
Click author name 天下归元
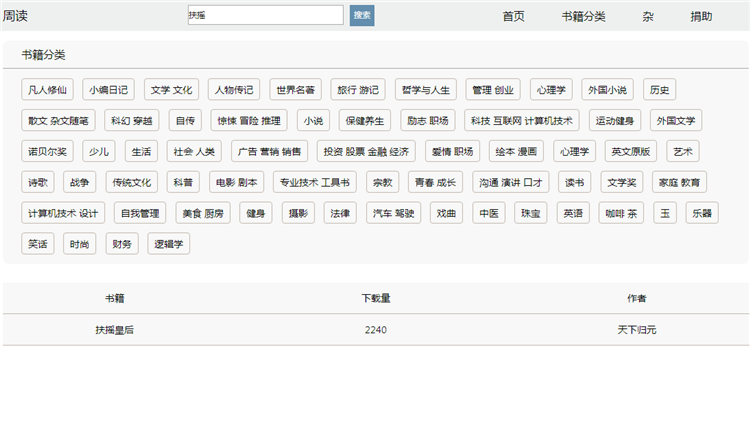(637, 329)
